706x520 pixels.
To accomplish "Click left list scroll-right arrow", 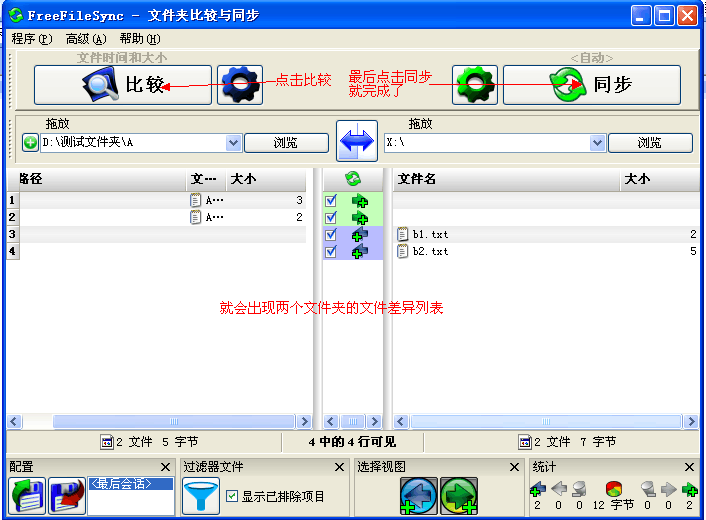I will (x=304, y=421).
